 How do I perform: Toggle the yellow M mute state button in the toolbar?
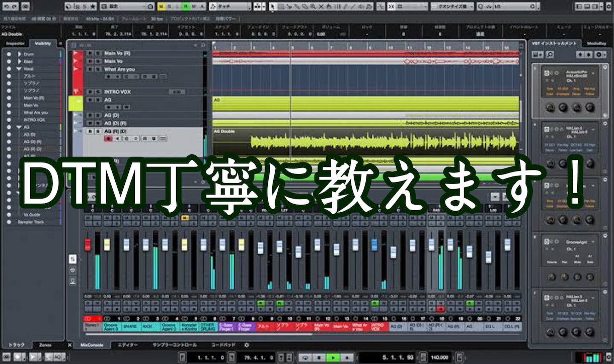161,7
